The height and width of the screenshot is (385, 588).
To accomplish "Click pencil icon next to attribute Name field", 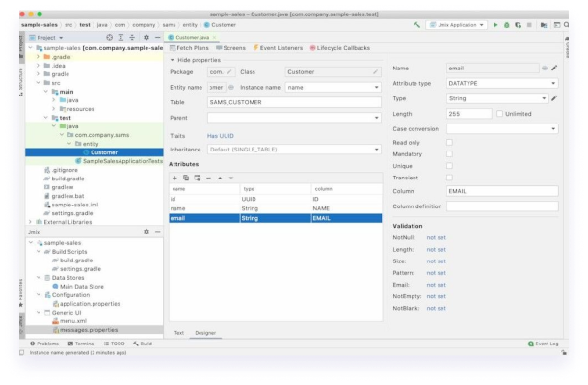I will coord(554,68).
